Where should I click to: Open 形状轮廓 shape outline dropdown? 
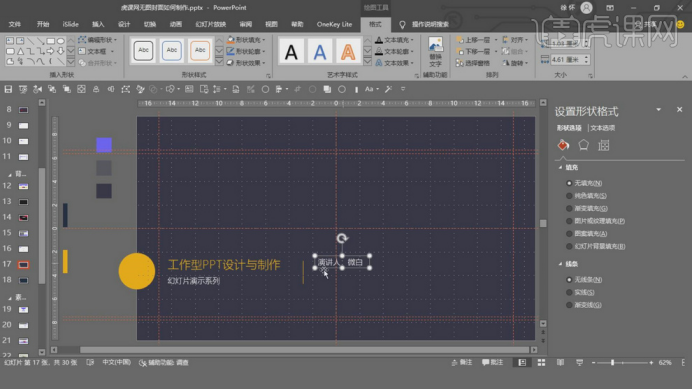click(x=246, y=51)
